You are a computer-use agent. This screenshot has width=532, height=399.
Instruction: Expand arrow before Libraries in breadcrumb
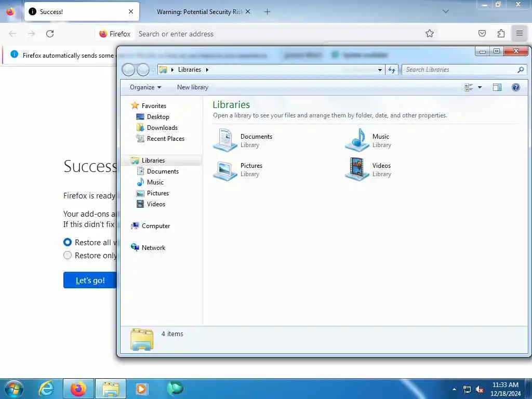172,70
